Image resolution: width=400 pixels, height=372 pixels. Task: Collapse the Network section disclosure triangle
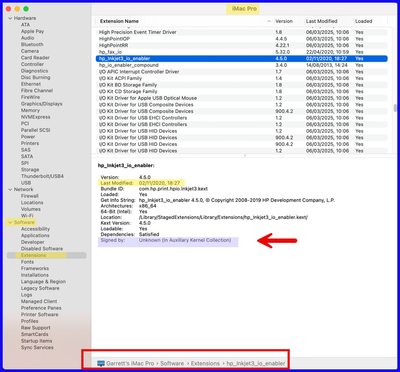point(10,189)
